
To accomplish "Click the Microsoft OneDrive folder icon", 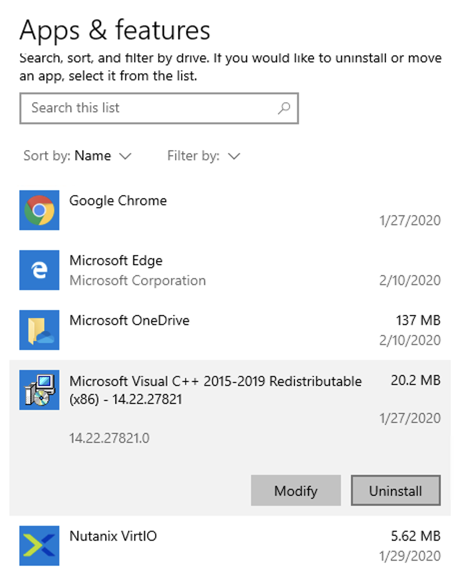I will [x=39, y=330].
